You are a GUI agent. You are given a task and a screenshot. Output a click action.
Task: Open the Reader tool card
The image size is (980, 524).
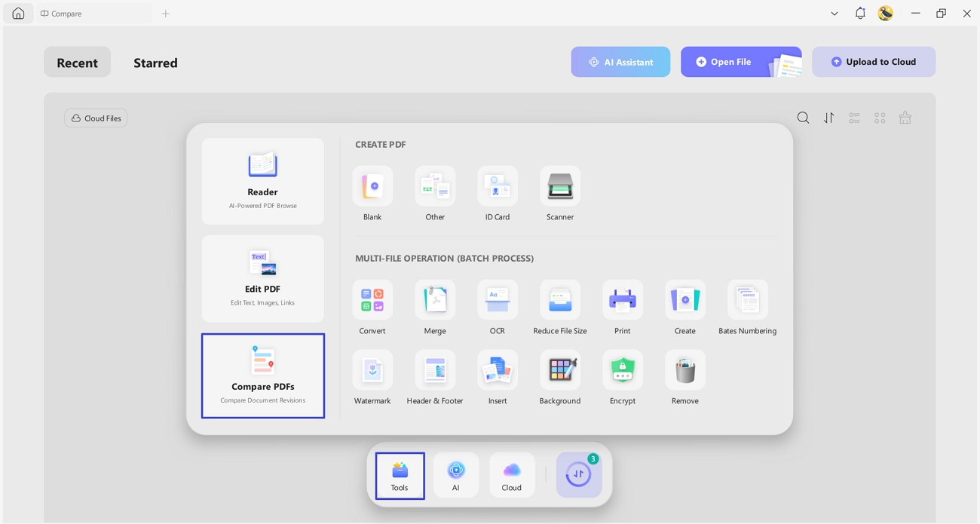tap(263, 181)
